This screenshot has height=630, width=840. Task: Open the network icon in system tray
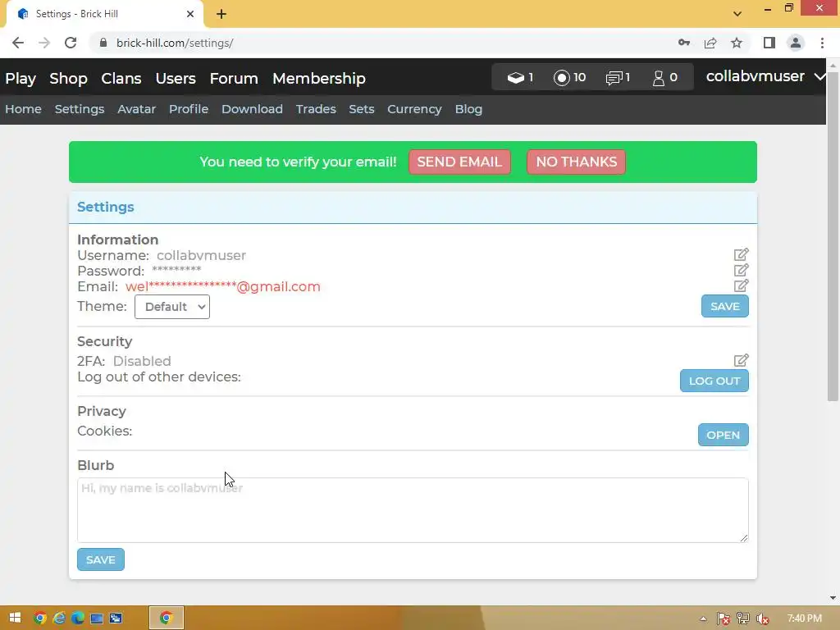(743, 619)
